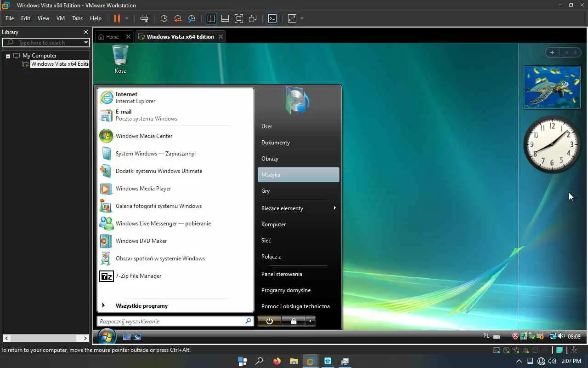Click Windows Live Messenger — pobieranie
Image resolution: width=588 pixels, height=368 pixels.
click(x=175, y=224)
